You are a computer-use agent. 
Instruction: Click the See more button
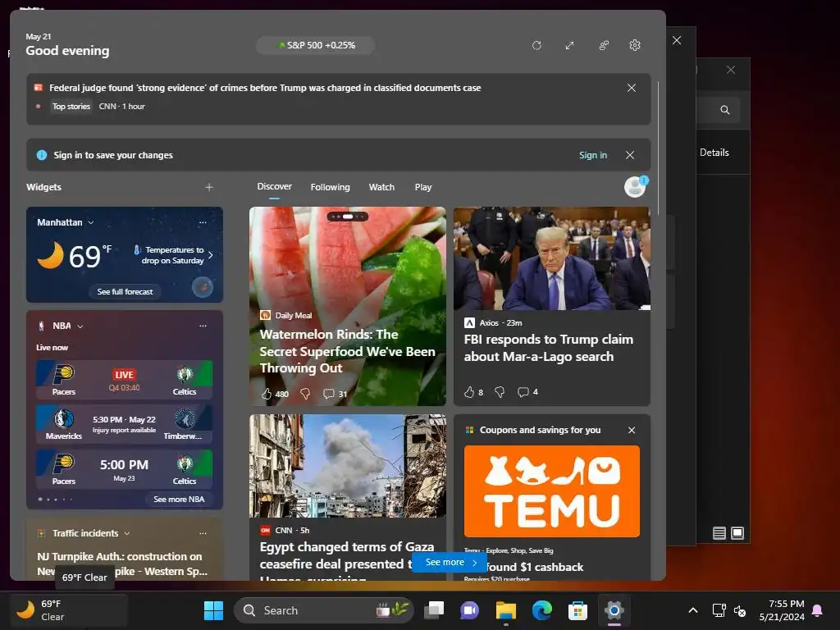pos(450,562)
